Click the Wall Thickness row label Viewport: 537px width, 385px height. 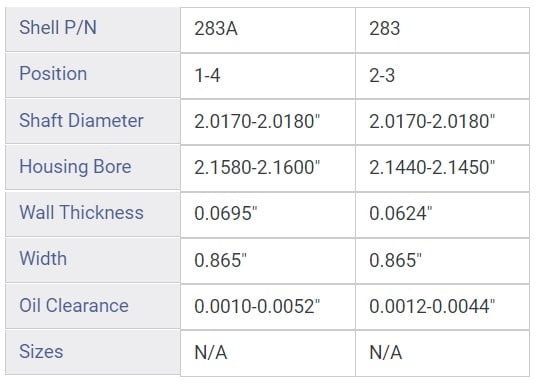[x=93, y=213]
